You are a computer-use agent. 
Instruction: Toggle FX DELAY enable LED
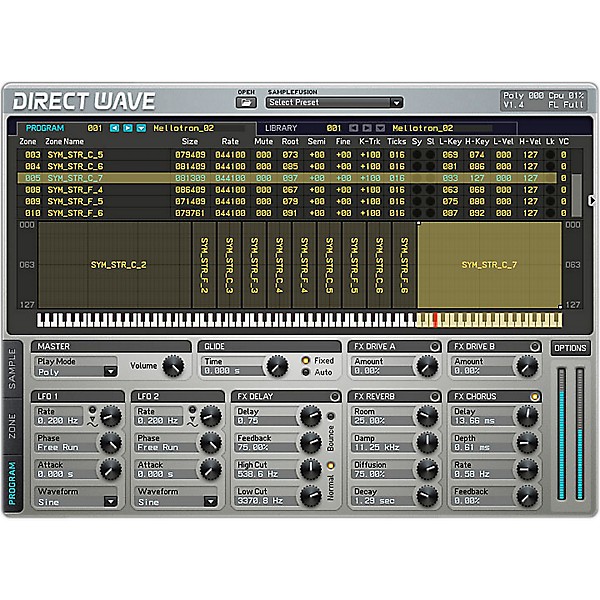[x=334, y=397]
